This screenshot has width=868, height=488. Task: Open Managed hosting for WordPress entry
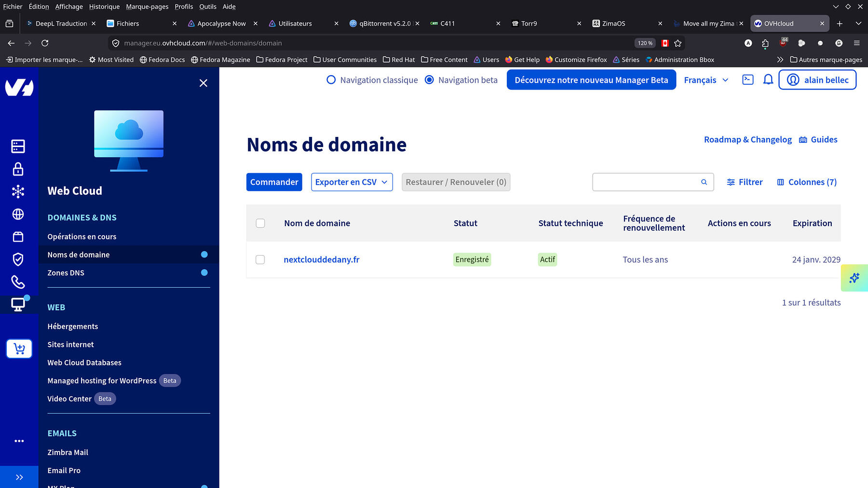click(x=102, y=380)
